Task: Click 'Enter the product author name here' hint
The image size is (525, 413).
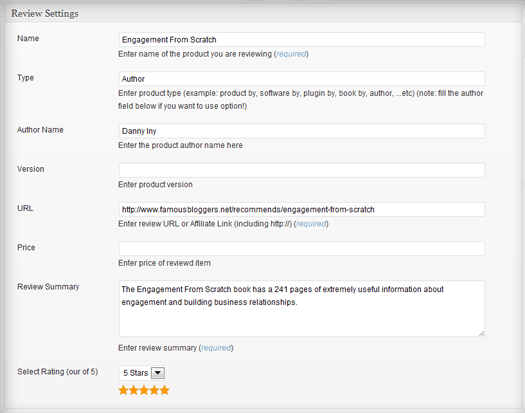Action: pyautogui.click(x=180, y=145)
